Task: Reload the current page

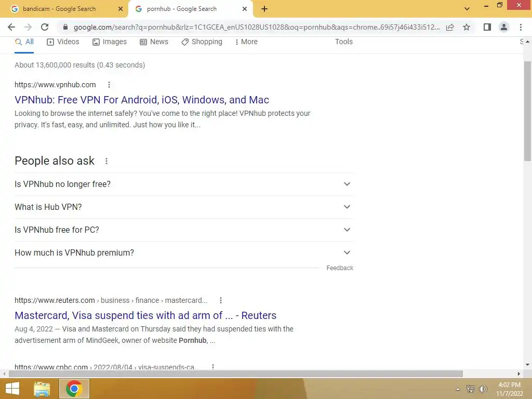Action: (x=45, y=27)
